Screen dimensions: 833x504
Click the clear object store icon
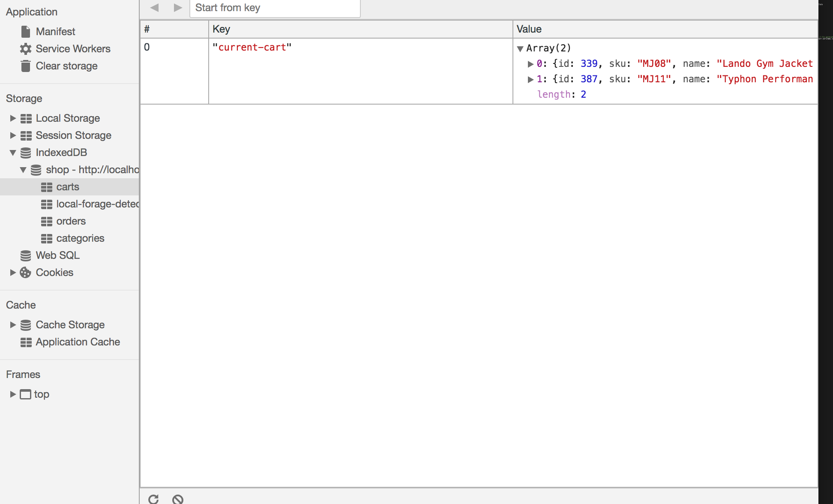(x=178, y=499)
